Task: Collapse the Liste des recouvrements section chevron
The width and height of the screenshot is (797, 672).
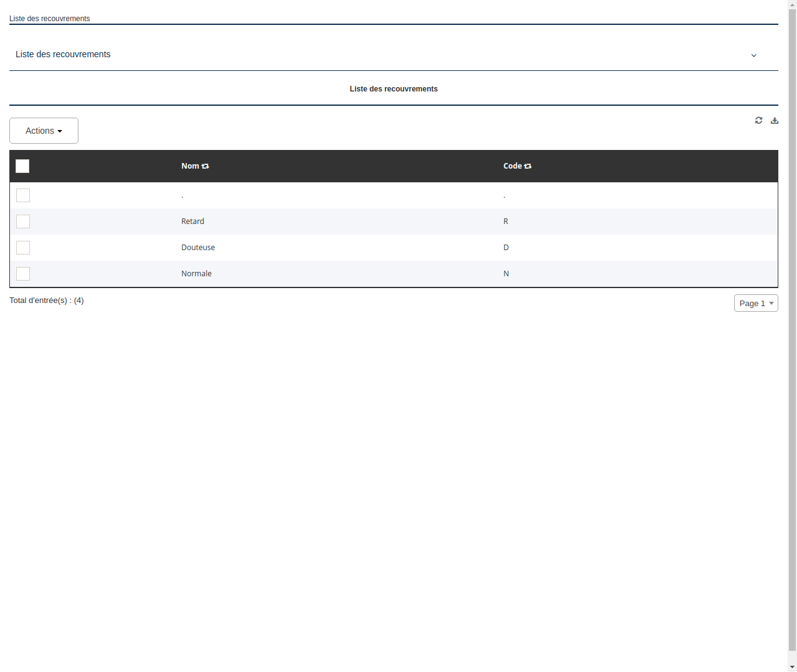Action: pyautogui.click(x=754, y=55)
